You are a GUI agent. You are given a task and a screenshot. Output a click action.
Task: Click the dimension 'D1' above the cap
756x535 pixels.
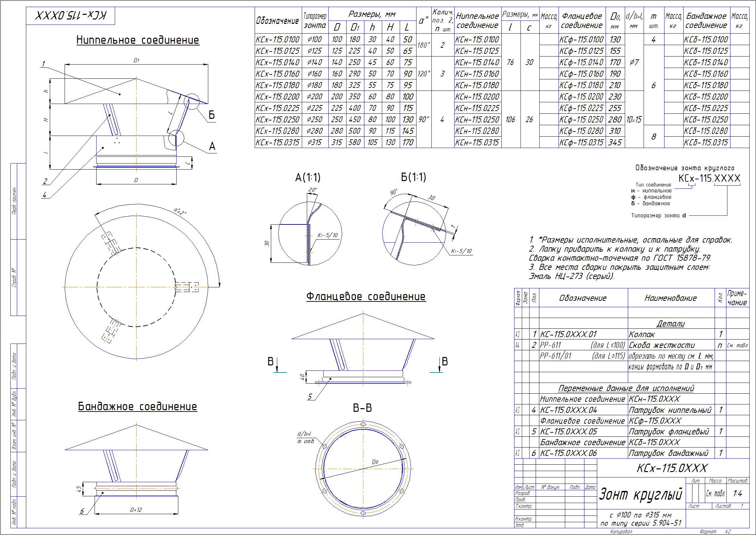point(136,61)
